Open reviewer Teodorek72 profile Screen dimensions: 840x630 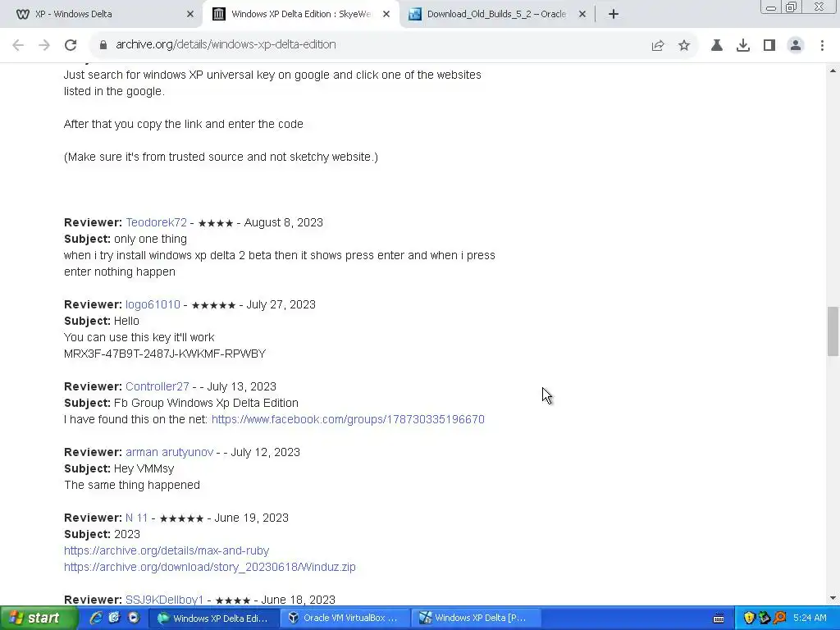[156, 222]
